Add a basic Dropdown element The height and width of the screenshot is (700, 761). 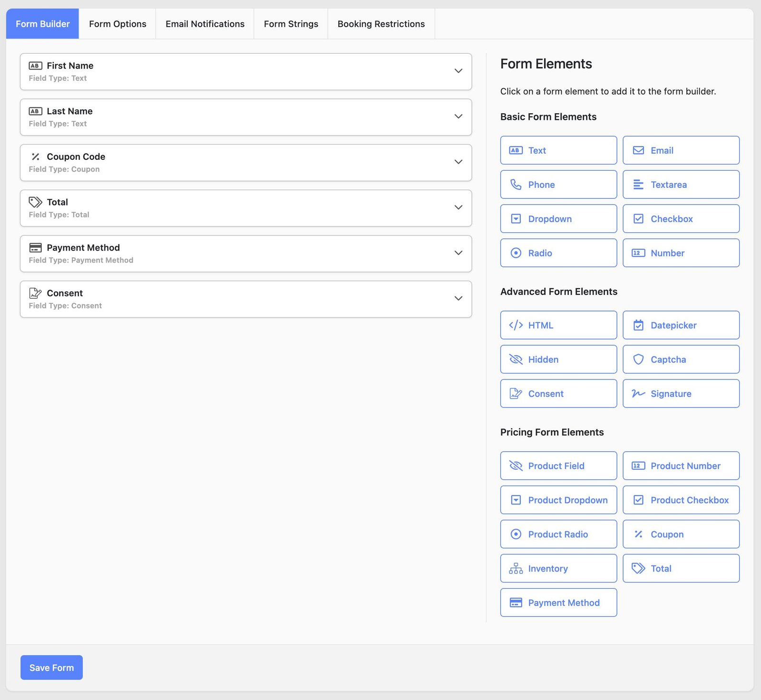pyautogui.click(x=558, y=219)
